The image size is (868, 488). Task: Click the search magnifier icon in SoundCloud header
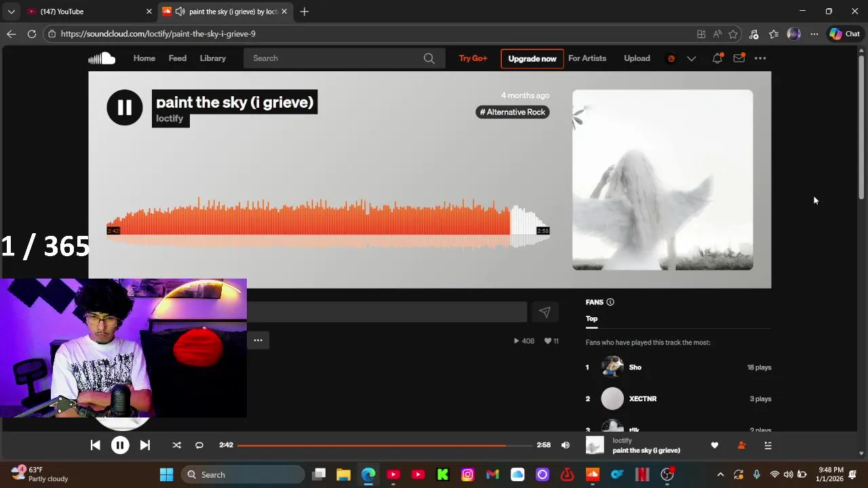pyautogui.click(x=429, y=58)
